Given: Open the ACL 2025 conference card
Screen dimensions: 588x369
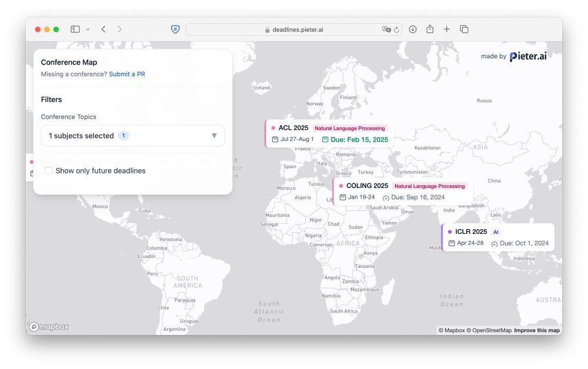Looking at the screenshot, I should pyautogui.click(x=329, y=134).
